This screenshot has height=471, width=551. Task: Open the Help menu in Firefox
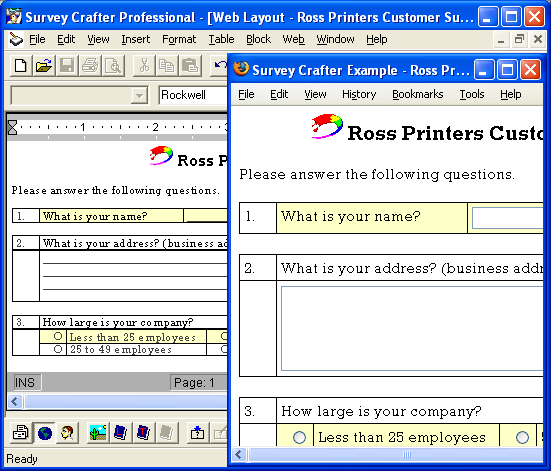[511, 94]
